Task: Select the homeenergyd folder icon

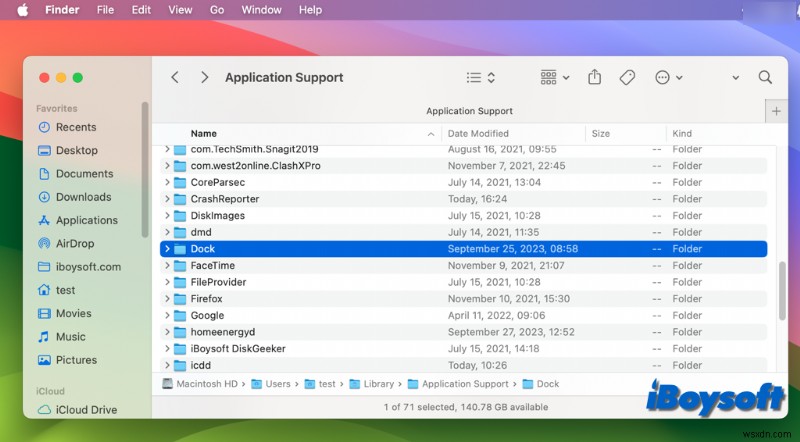Action: click(x=180, y=332)
